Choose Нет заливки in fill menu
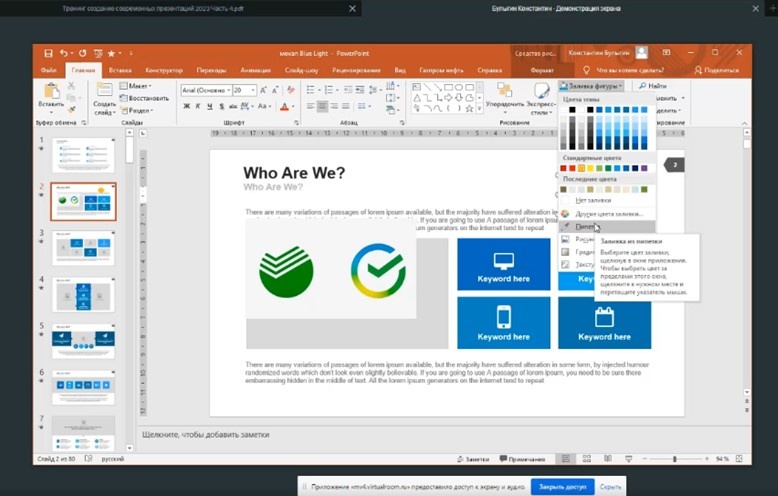This screenshot has width=778, height=496. 608,200
